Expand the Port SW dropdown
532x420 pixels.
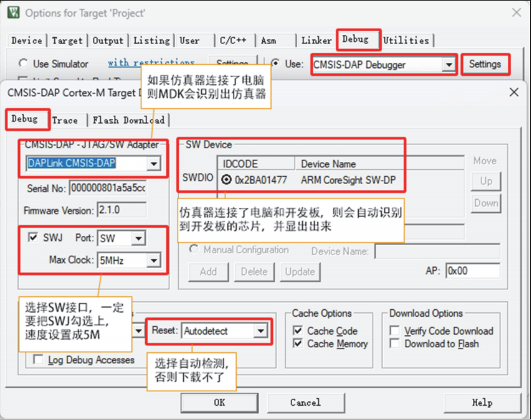pyautogui.click(x=138, y=238)
